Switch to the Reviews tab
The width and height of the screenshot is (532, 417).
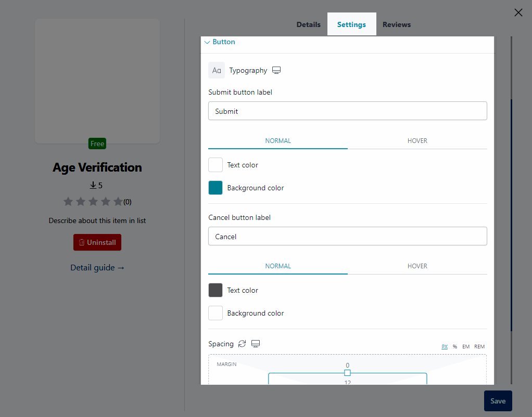coord(397,24)
